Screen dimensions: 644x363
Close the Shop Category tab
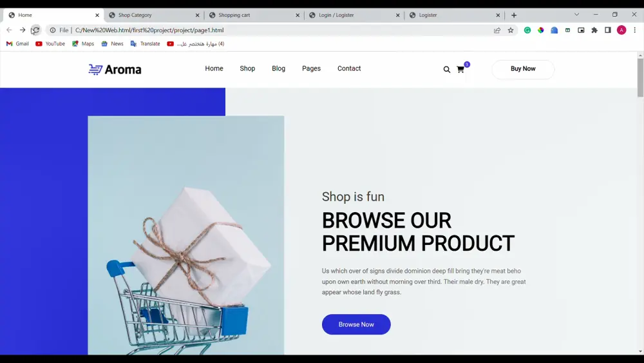198,15
